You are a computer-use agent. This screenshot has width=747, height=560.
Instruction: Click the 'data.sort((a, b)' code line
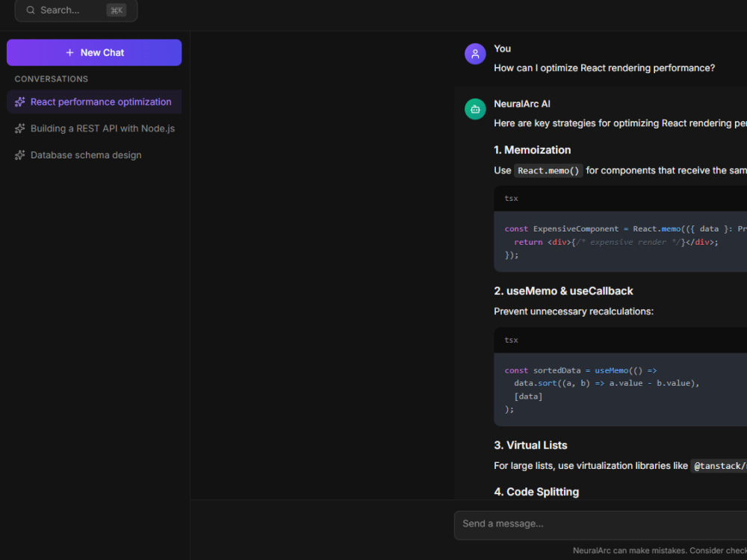607,383
